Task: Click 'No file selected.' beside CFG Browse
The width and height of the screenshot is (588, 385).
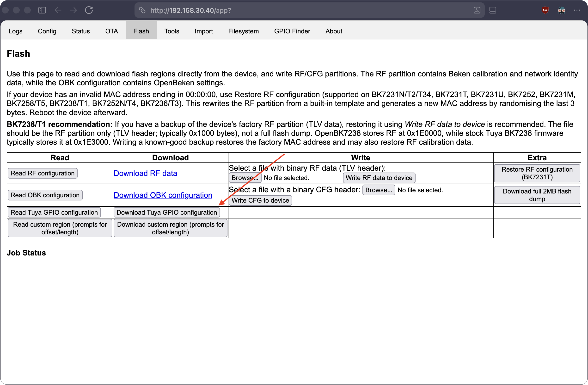Action: [420, 190]
